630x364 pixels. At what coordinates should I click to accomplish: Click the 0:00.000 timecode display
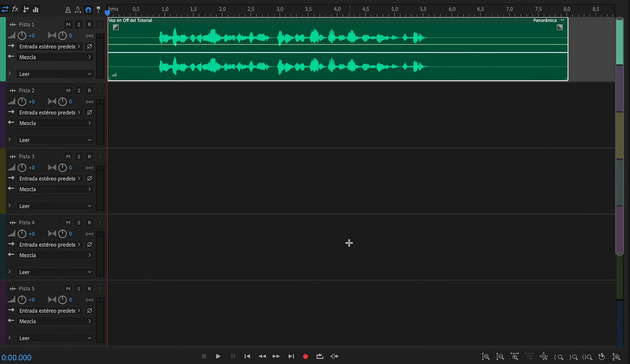17,358
